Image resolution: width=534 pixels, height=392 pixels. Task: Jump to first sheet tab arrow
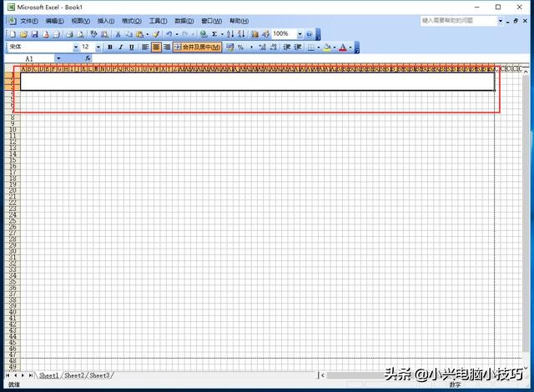[8, 375]
